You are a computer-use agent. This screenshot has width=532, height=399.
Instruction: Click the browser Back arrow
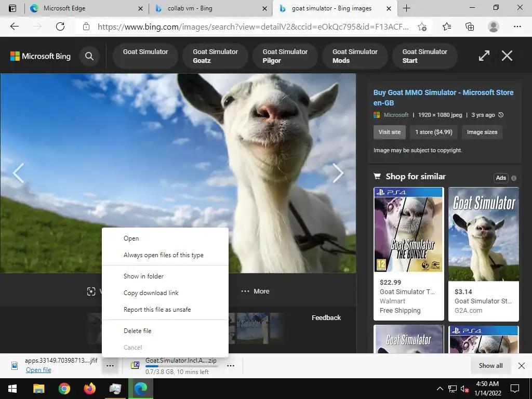pos(14,26)
